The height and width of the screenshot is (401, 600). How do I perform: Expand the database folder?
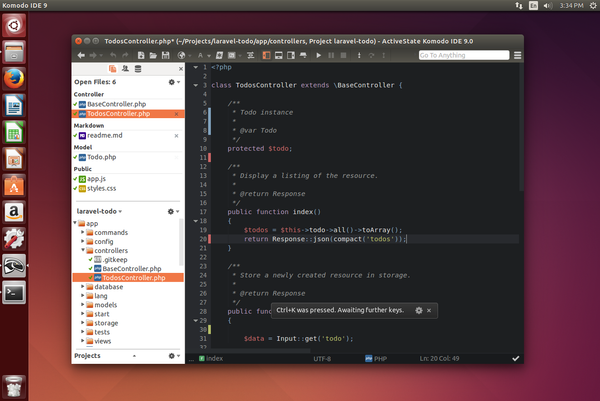click(x=82, y=287)
